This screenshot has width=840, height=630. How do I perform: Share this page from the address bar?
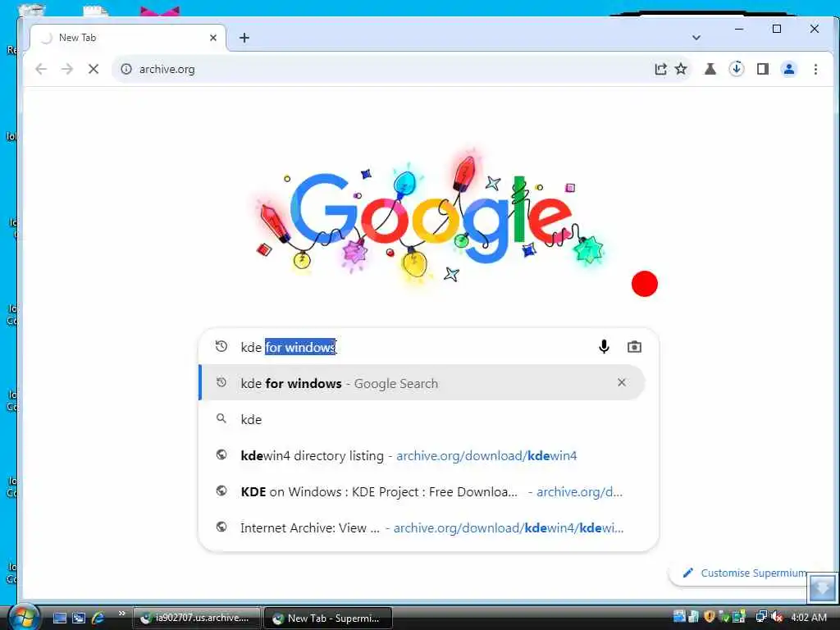tap(660, 69)
